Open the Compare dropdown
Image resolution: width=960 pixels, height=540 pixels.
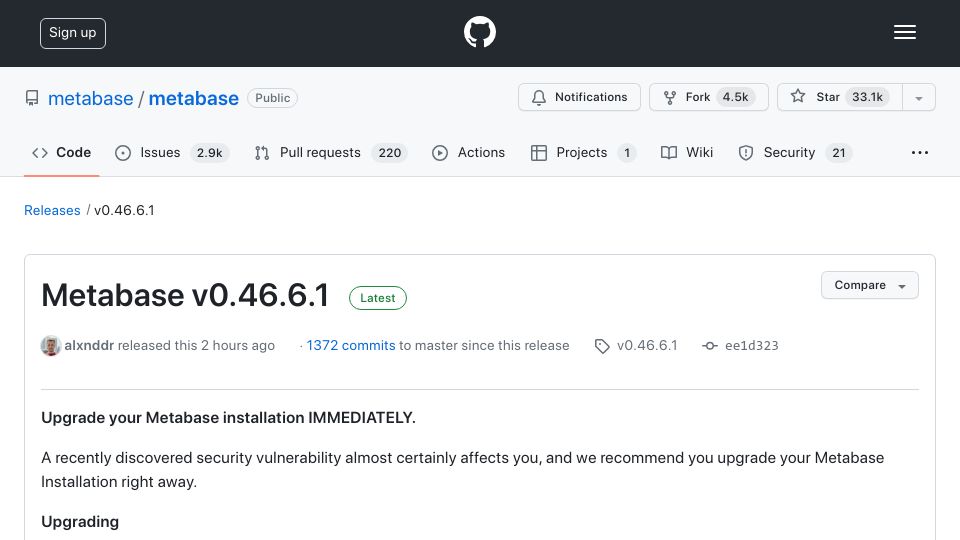point(869,285)
